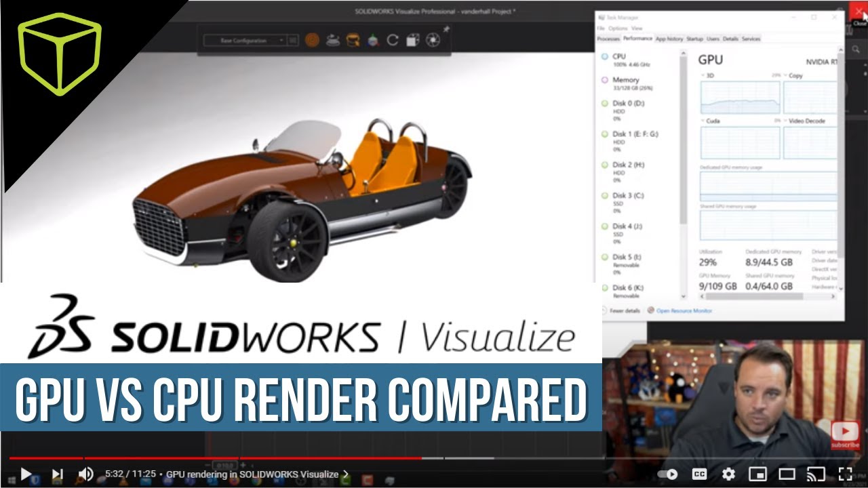This screenshot has width=868, height=488.
Task: Pin the floating toolbar with pin icon
Action: pos(446,29)
